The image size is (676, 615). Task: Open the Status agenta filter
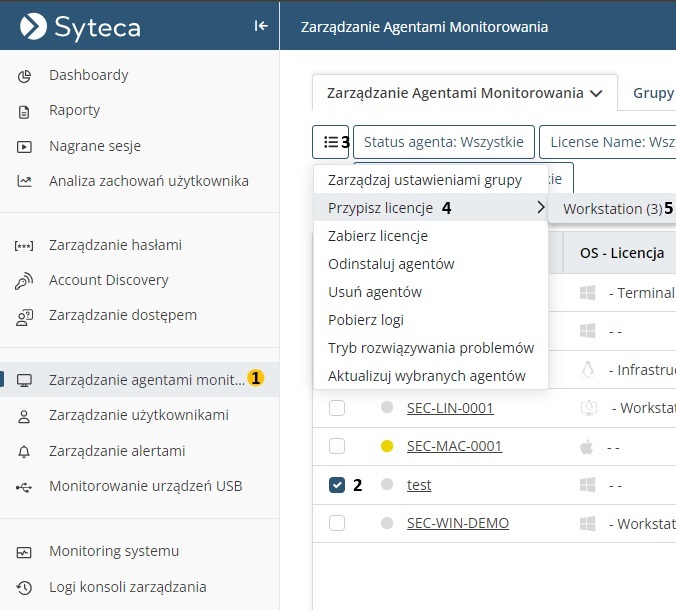pyautogui.click(x=443, y=142)
